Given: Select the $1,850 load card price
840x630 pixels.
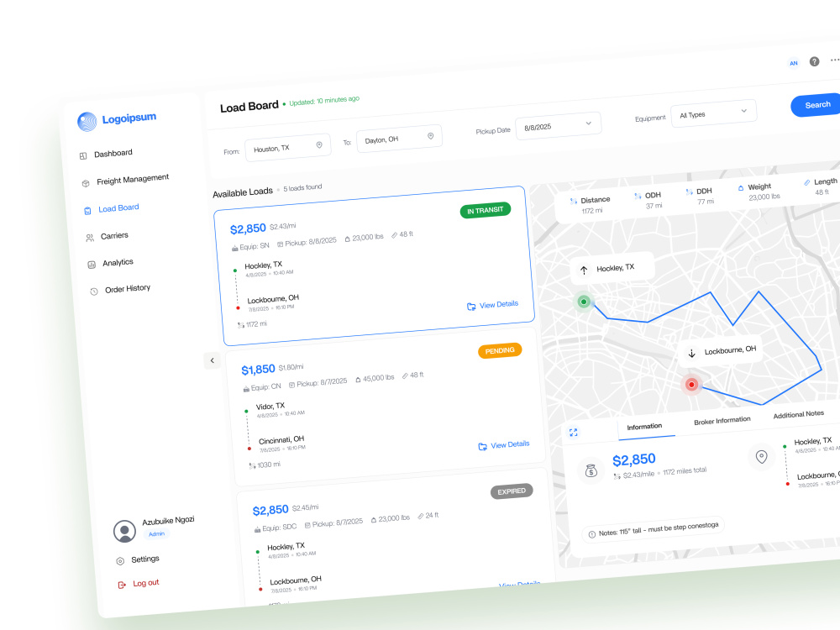Looking at the screenshot, I should 258,370.
